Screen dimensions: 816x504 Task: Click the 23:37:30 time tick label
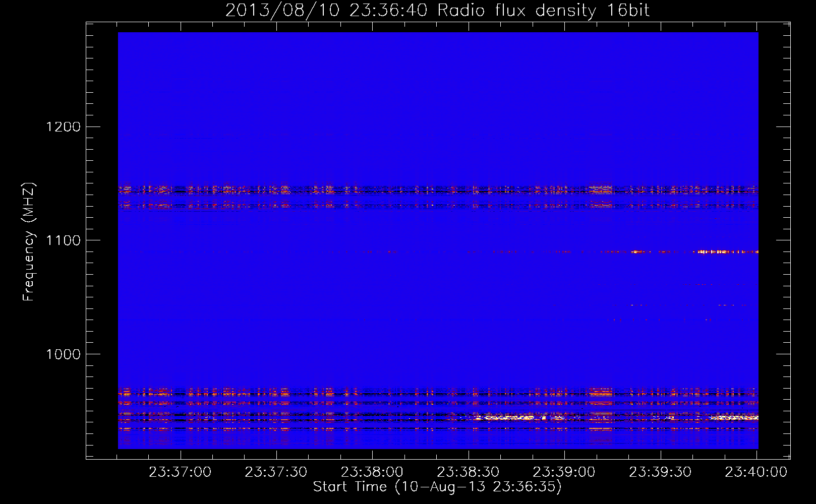(276, 472)
